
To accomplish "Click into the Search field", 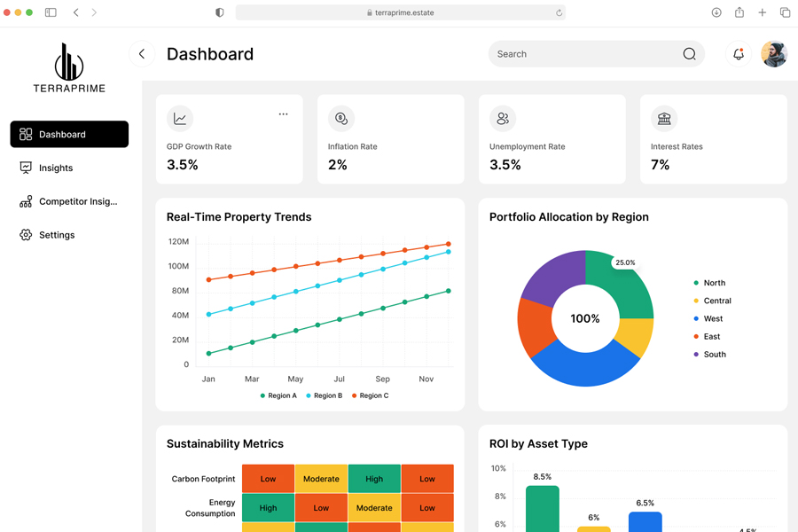I will (x=585, y=54).
